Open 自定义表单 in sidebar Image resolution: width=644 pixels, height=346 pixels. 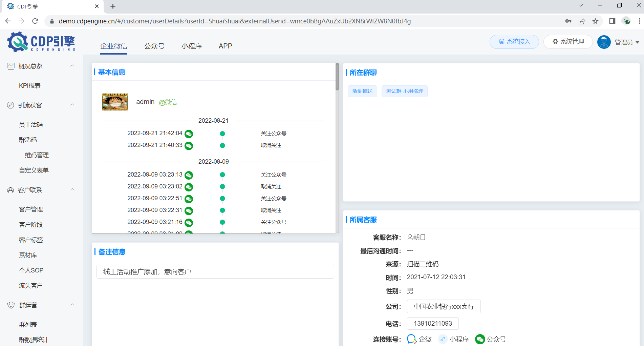pos(34,170)
